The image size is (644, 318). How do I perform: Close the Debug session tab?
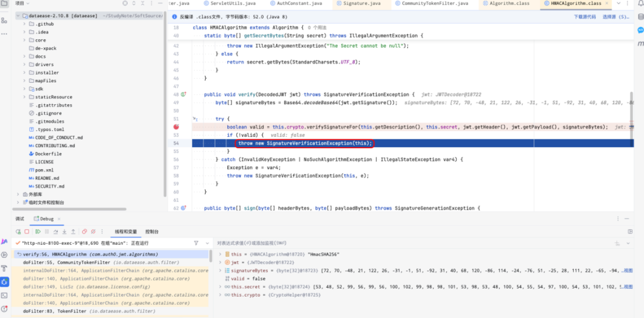(58, 219)
